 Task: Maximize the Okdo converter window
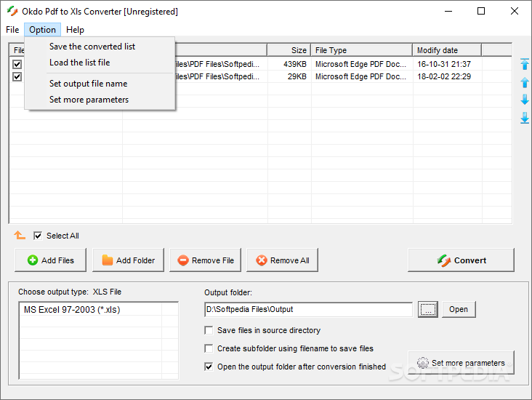coord(481,11)
